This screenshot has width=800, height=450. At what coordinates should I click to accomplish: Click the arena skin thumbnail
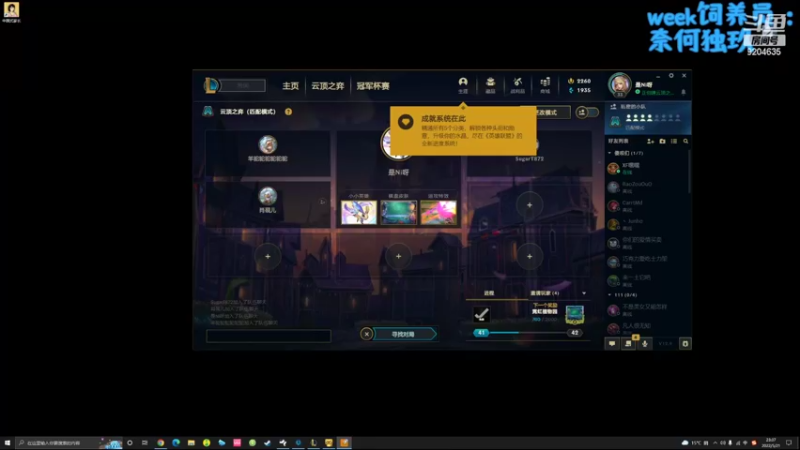(398, 212)
